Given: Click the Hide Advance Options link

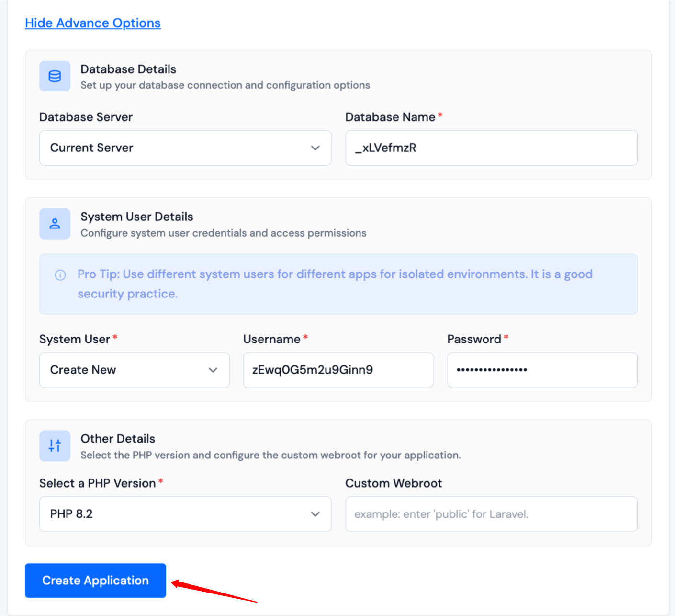Looking at the screenshot, I should coord(92,23).
